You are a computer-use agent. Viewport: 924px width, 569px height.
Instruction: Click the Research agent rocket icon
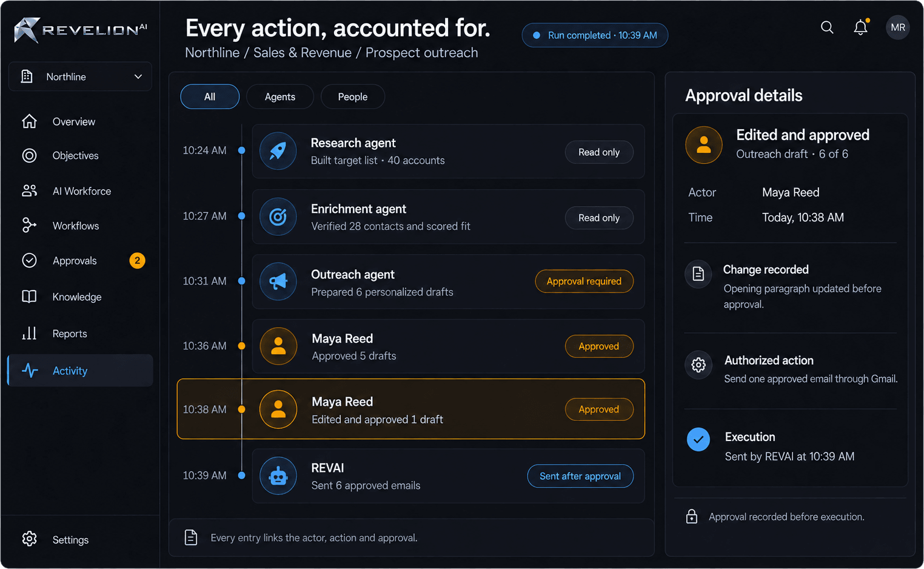tap(278, 151)
